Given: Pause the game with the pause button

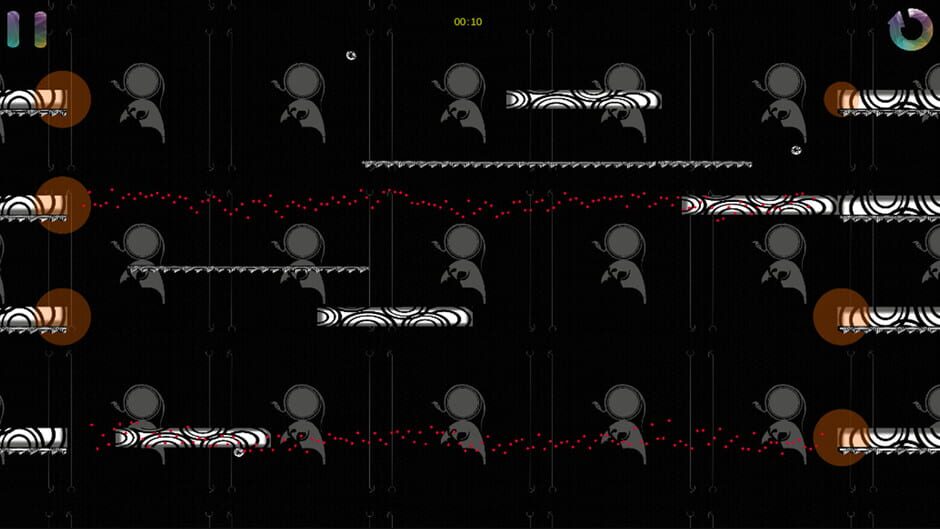Looking at the screenshot, I should coord(27,30).
